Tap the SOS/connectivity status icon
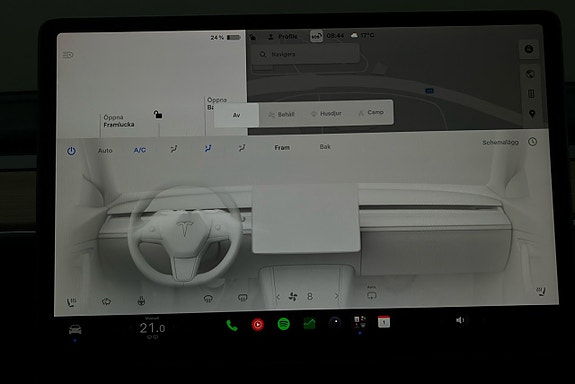Viewport: 575px width, 384px height. tap(316, 36)
